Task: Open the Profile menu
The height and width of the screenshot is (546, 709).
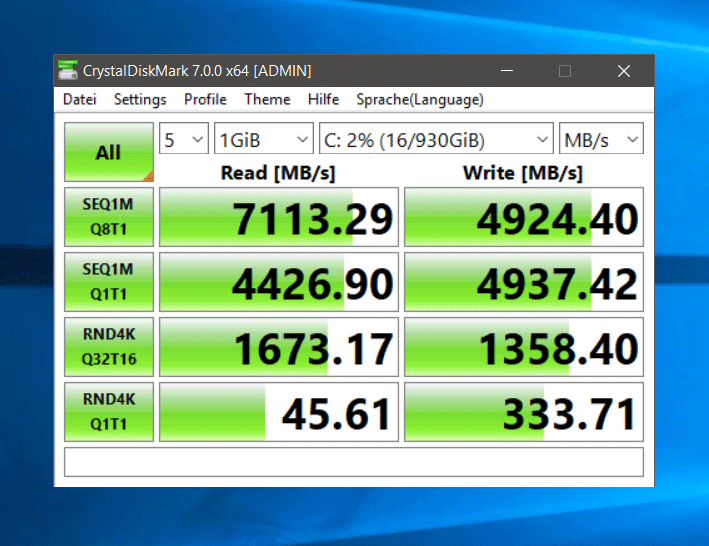Action: tap(205, 99)
